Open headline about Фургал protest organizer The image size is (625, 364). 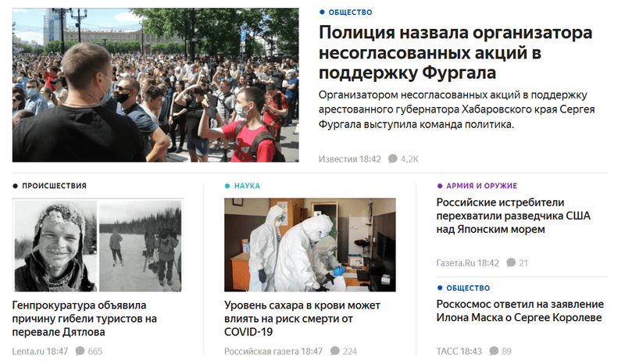(455, 52)
